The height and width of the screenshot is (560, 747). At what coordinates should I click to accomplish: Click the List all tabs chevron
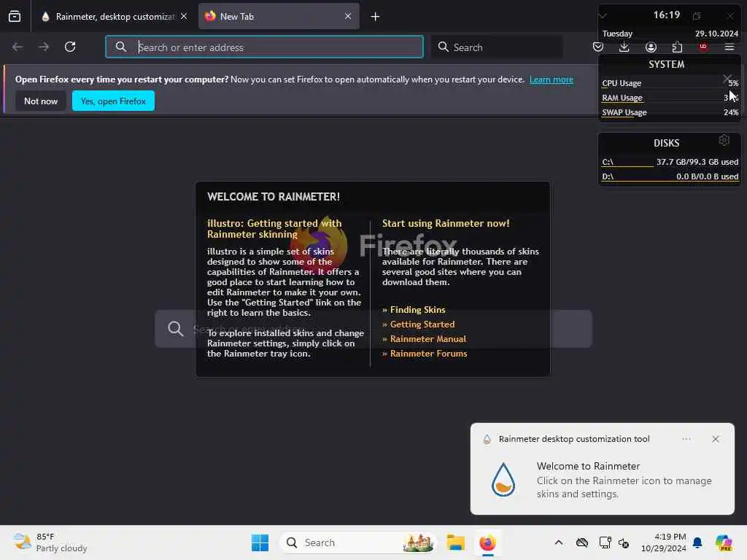[603, 16]
